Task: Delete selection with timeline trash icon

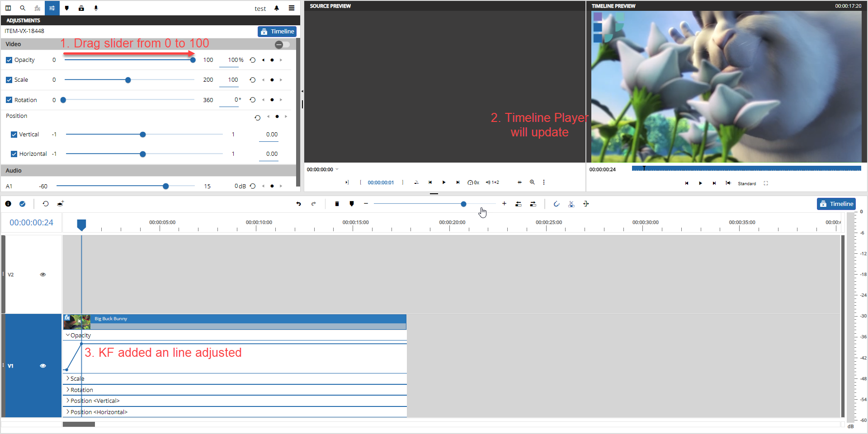Action: pyautogui.click(x=337, y=204)
